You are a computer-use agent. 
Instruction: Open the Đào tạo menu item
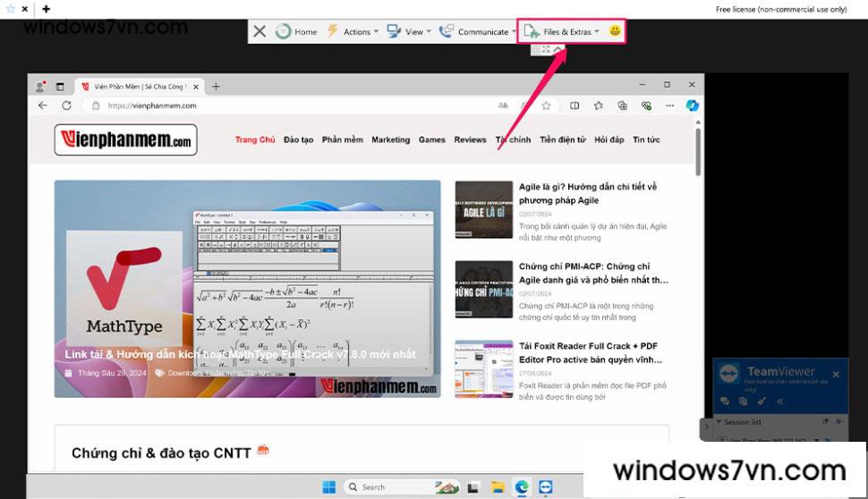click(x=298, y=140)
